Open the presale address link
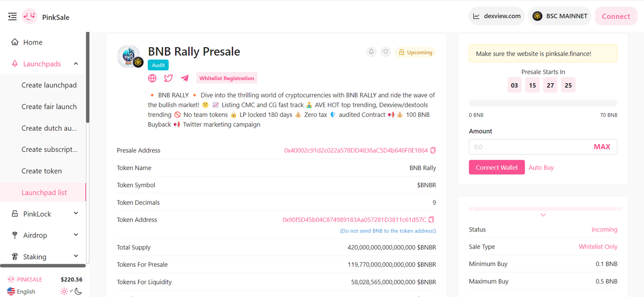 (x=356, y=151)
